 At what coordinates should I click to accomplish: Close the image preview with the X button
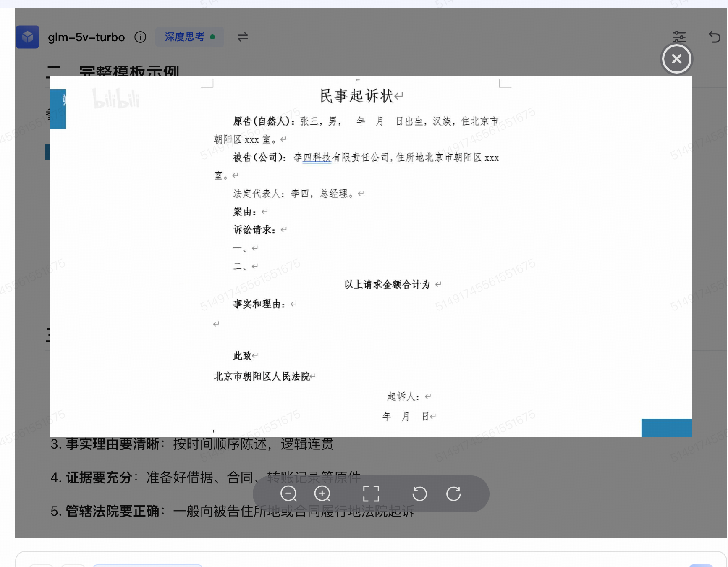(676, 59)
